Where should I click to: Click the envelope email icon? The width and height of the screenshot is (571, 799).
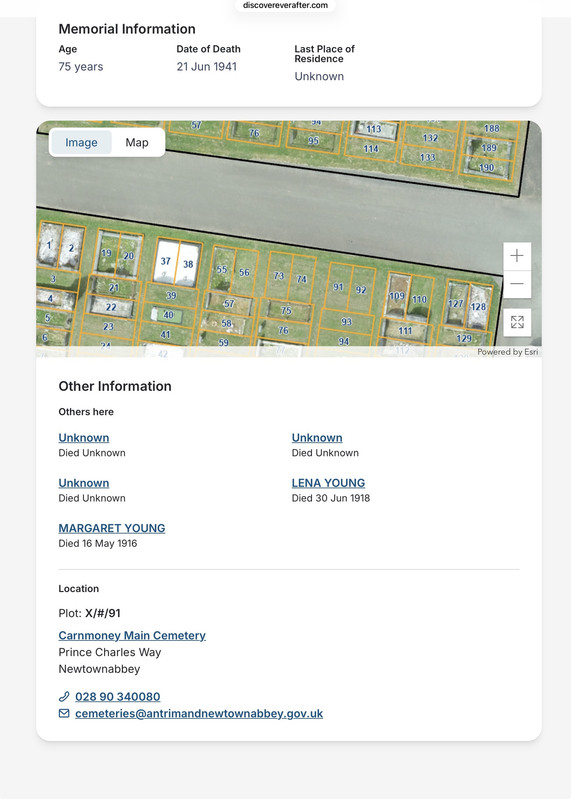pyautogui.click(x=64, y=713)
